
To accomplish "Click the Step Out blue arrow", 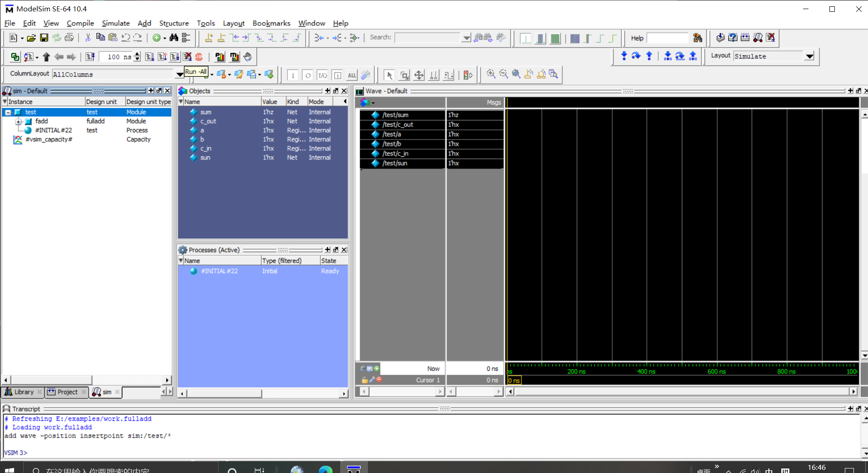I will [649, 56].
